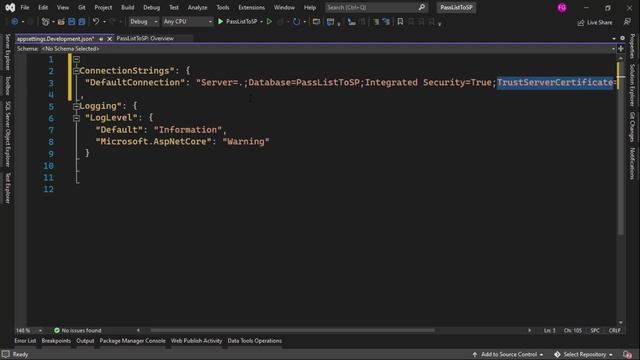Open the File menu
640x360 pixels.
pos(25,7)
